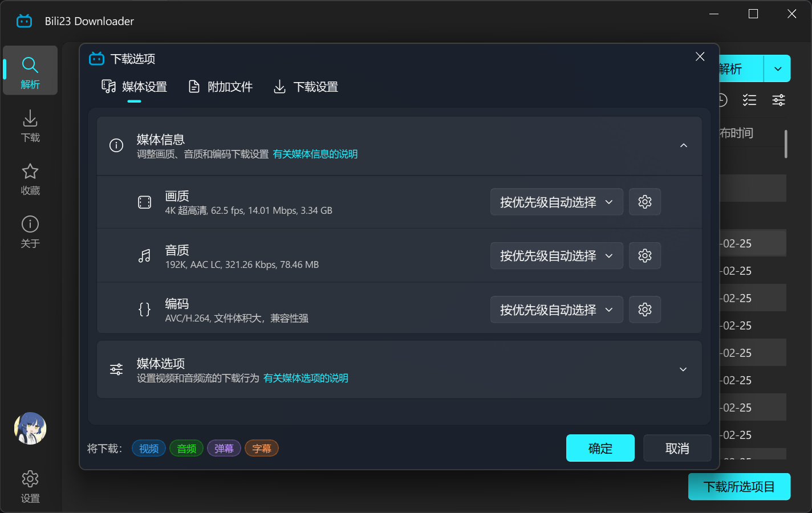
Task: Switch to the 媒体设置 tab
Action: [x=135, y=87]
